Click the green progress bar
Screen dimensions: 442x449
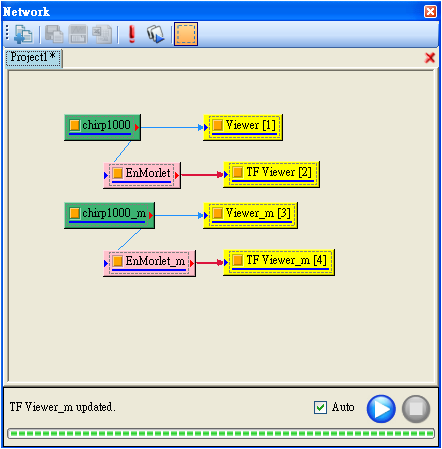[221, 433]
